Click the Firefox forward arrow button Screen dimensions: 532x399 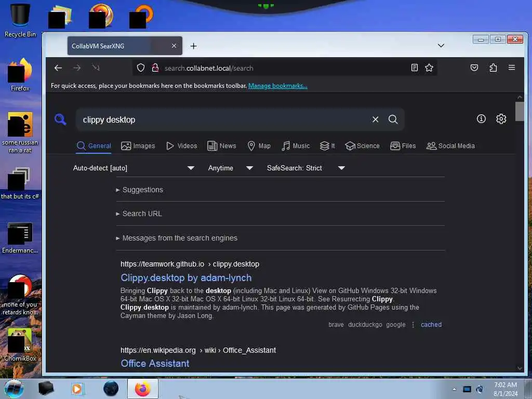point(77,68)
